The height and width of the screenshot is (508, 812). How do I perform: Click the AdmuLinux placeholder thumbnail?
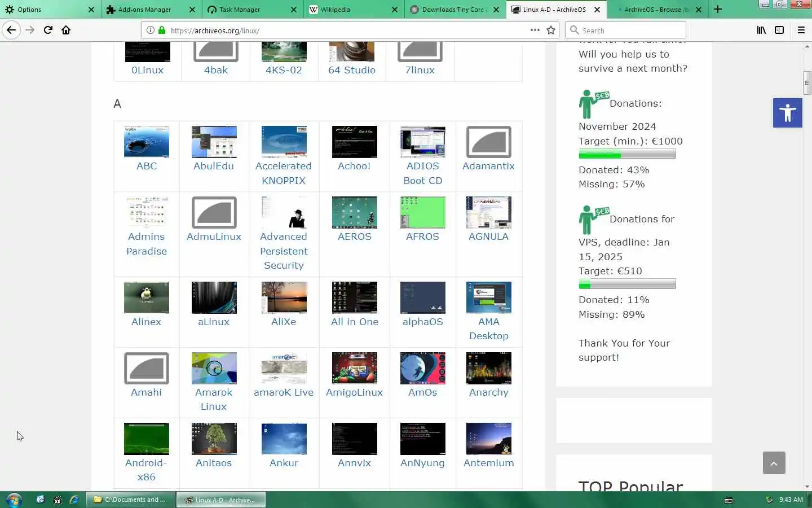[x=214, y=212]
